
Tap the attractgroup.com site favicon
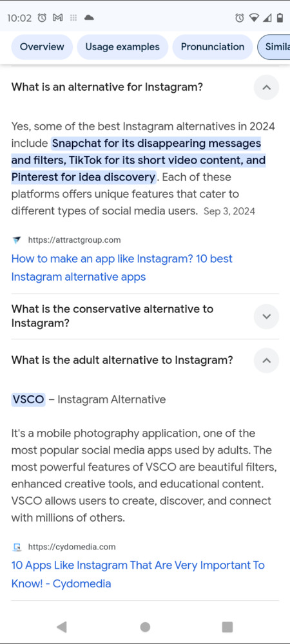16,240
